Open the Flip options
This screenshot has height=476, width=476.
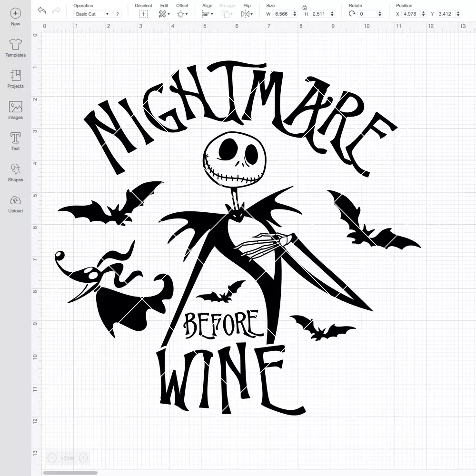coord(247,14)
